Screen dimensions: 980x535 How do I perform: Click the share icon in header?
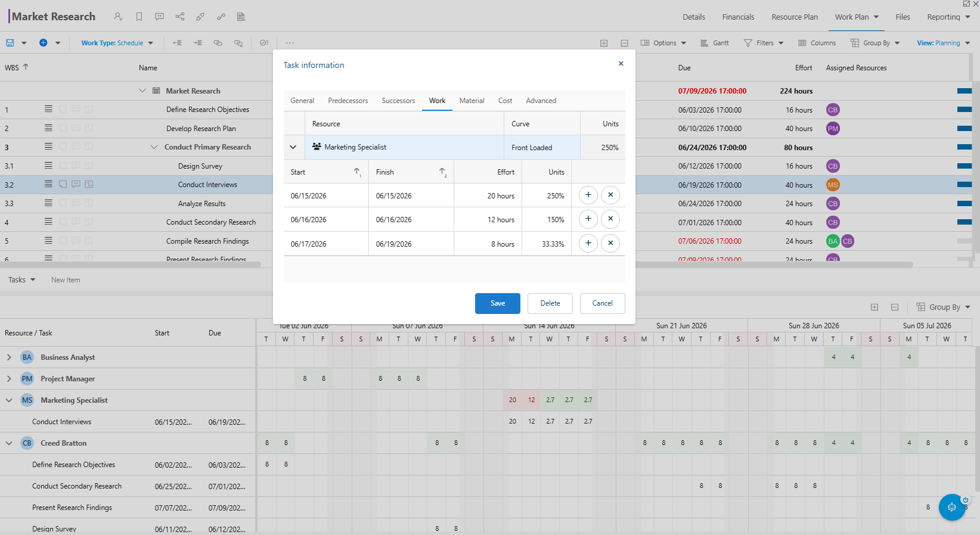[x=180, y=17]
